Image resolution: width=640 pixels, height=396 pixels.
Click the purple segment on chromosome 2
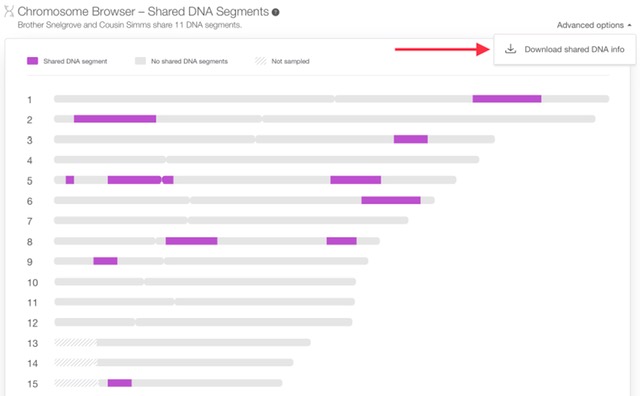115,119
